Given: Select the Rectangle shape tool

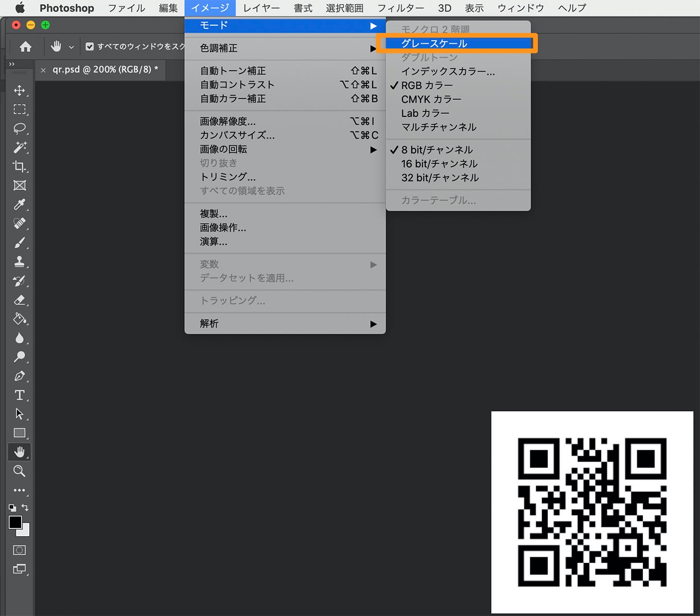Looking at the screenshot, I should coord(20,433).
